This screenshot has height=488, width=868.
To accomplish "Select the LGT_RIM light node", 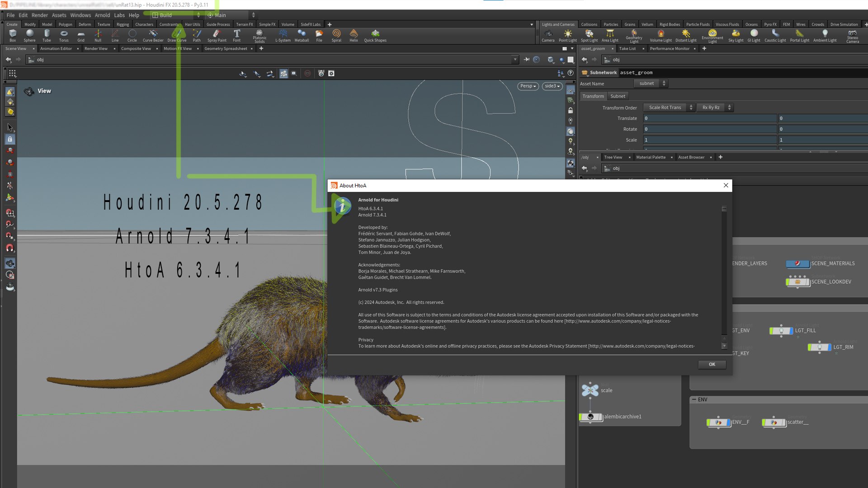I will point(820,347).
